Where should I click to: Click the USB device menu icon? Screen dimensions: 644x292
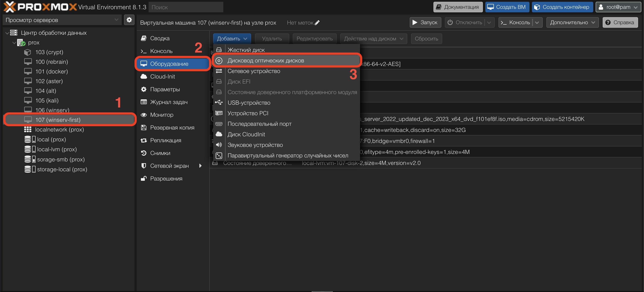[x=219, y=102]
